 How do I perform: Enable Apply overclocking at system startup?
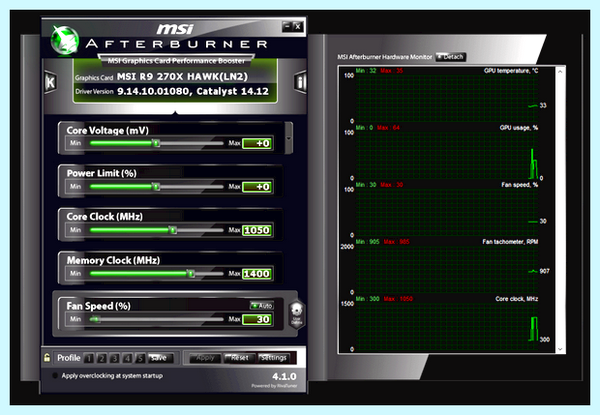pos(55,376)
